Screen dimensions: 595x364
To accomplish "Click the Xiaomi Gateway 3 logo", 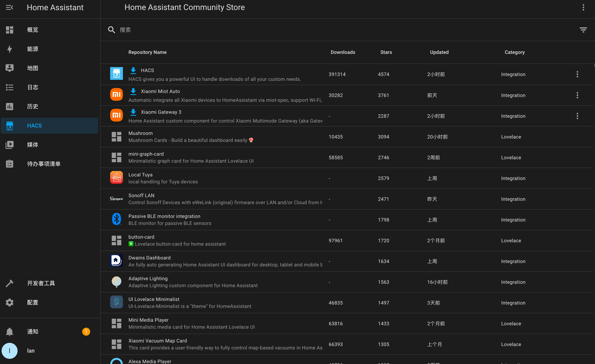I will click(x=116, y=115).
